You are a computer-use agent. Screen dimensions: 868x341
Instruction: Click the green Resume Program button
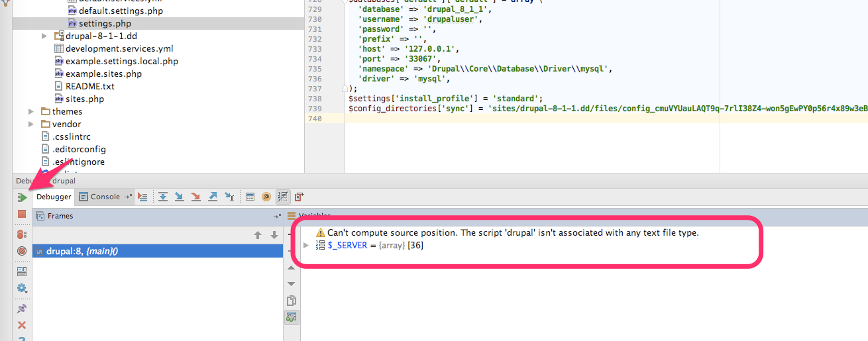(x=22, y=197)
